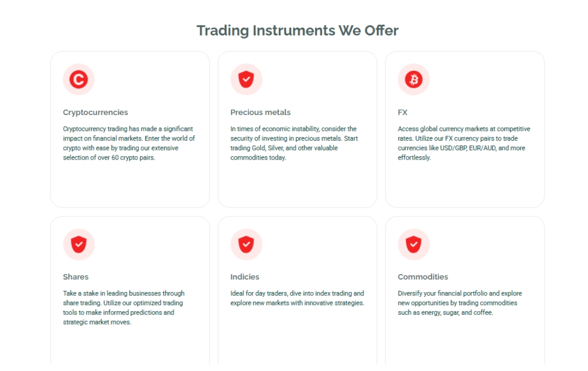
Task: Click the Commodities shield icon
Action: tap(414, 245)
